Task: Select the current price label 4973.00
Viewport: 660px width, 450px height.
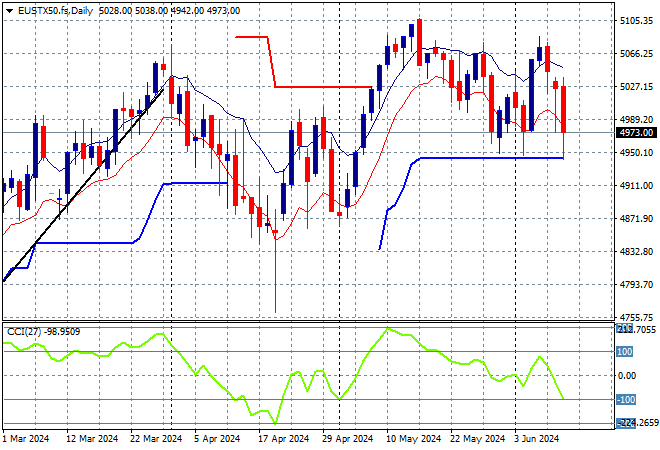Action: [x=636, y=133]
